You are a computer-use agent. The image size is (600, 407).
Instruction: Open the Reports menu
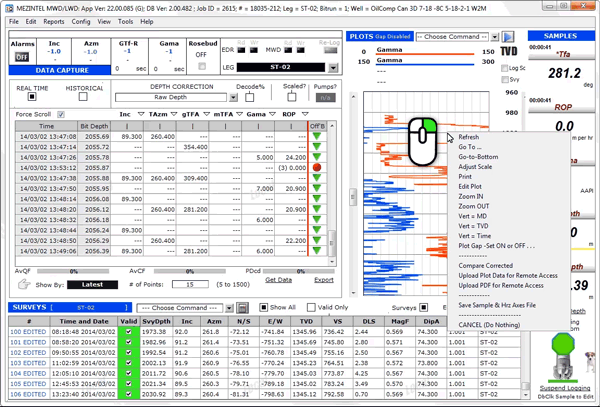coord(54,22)
